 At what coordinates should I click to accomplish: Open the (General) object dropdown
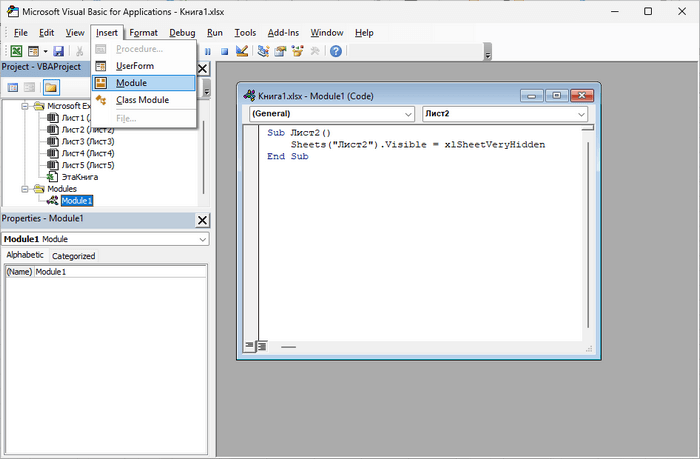coord(330,114)
